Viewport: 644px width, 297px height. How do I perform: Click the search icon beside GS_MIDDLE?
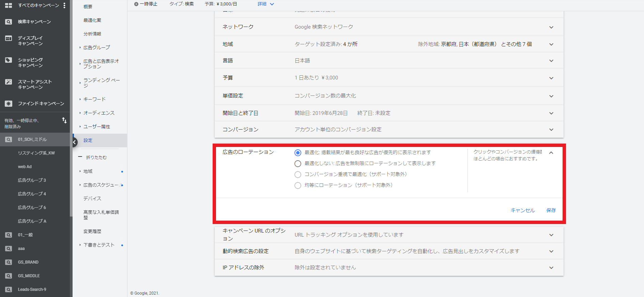9,276
